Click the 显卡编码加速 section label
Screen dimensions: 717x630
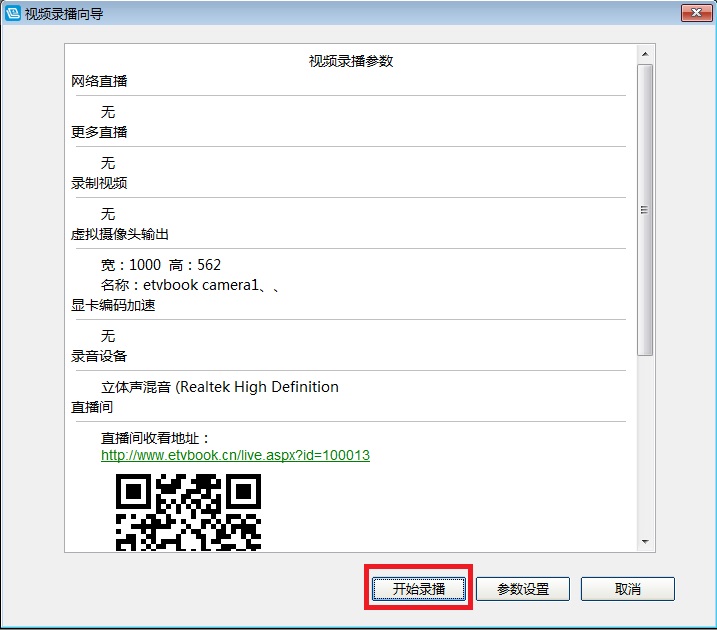point(113,305)
